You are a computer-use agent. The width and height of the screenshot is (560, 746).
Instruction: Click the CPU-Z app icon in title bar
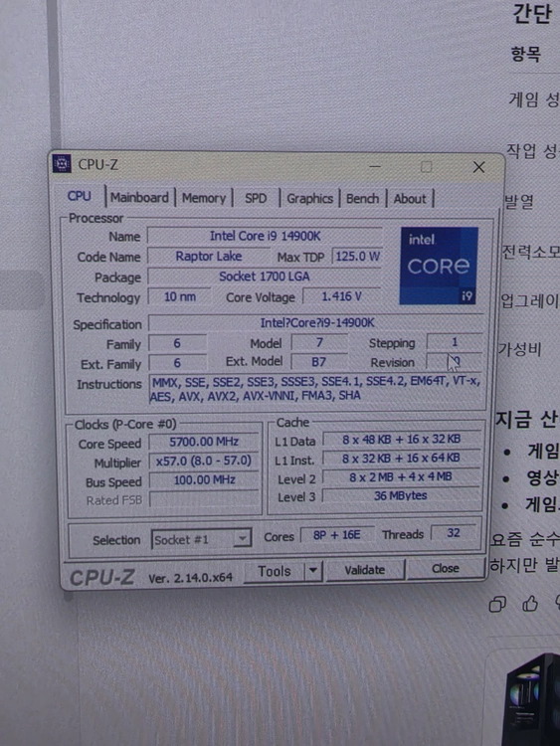click(x=62, y=164)
